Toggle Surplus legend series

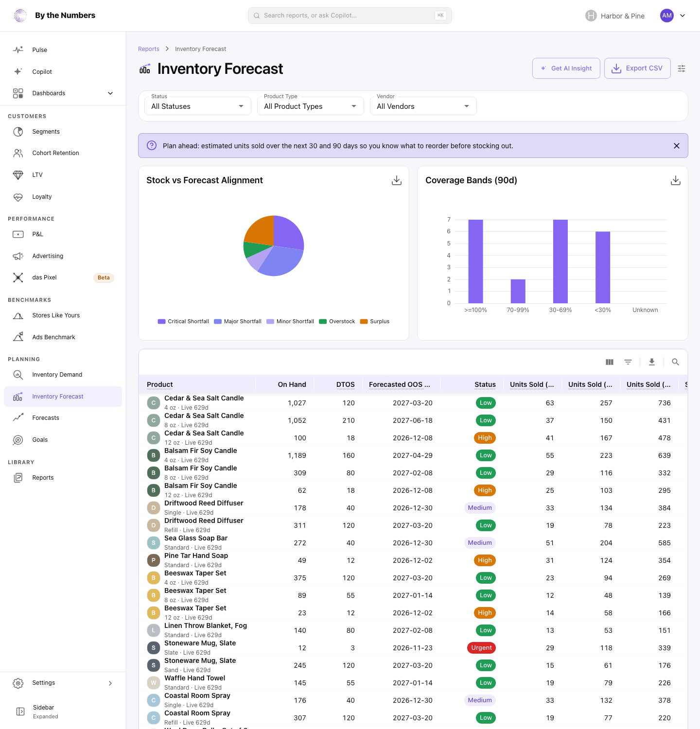click(375, 322)
